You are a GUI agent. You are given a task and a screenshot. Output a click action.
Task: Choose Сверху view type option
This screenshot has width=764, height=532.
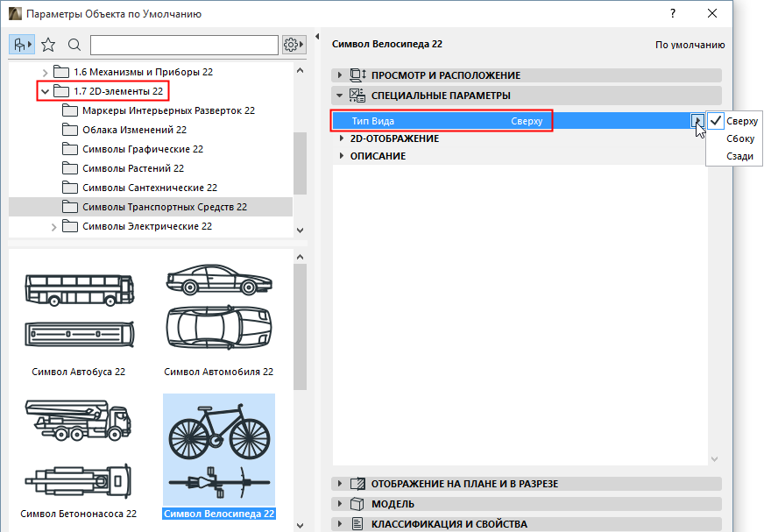[x=734, y=121]
